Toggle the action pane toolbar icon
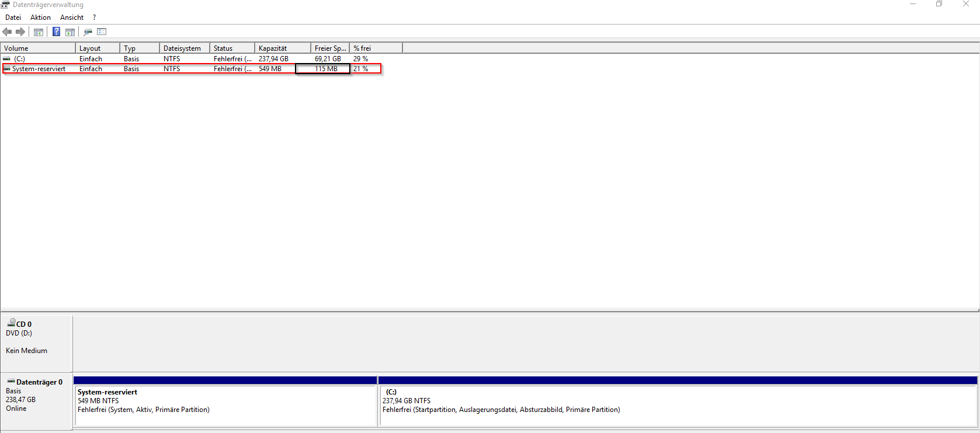This screenshot has height=433, width=980. [x=70, y=32]
